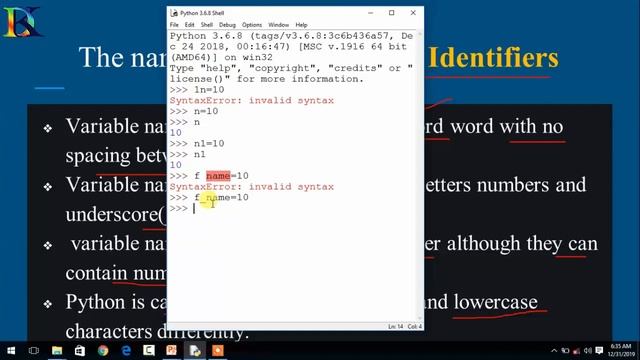
Task: Open the Edit menu
Action: coord(189,25)
